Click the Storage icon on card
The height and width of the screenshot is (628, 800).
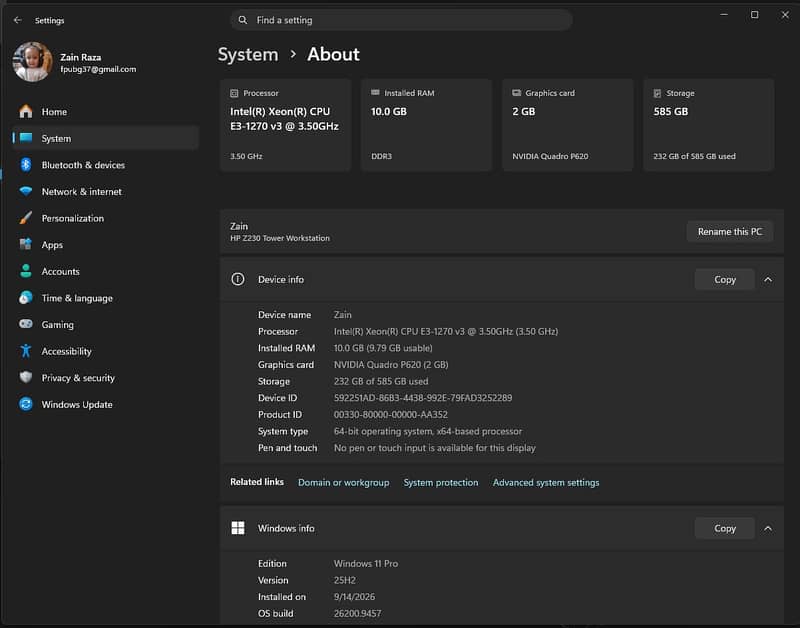point(657,93)
